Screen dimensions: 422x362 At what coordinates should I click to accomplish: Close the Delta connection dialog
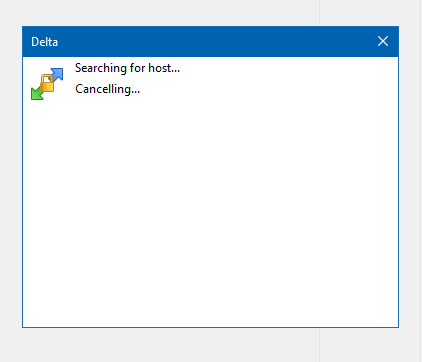tap(383, 41)
